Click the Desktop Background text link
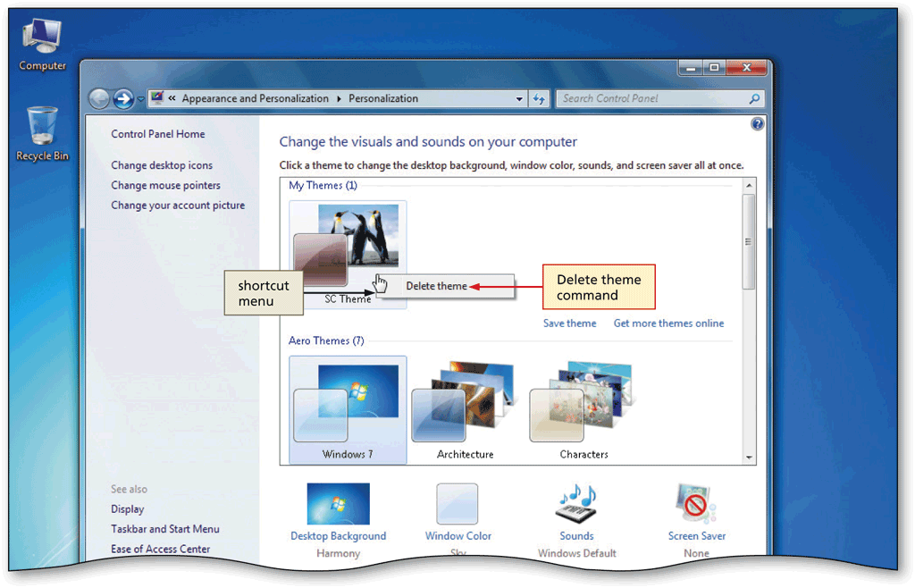 tap(339, 536)
